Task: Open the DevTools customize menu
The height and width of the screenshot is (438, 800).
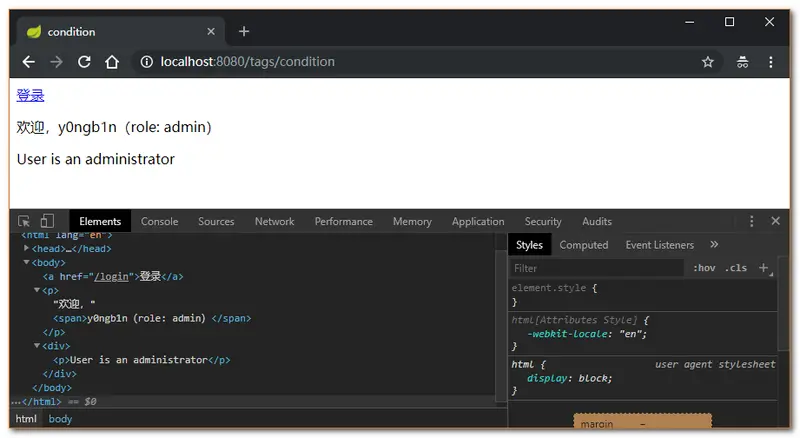Action: click(x=751, y=221)
